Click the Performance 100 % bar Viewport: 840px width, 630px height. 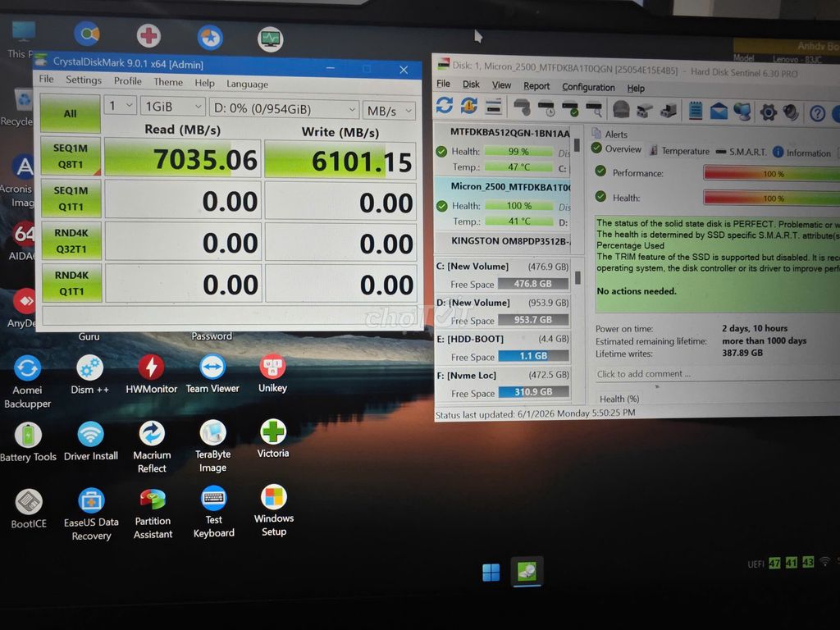(771, 174)
